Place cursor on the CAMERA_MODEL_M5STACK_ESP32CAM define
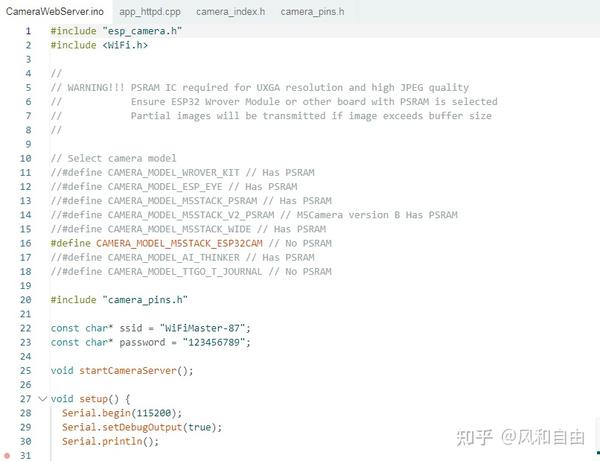The width and height of the screenshot is (600, 461). click(179, 243)
